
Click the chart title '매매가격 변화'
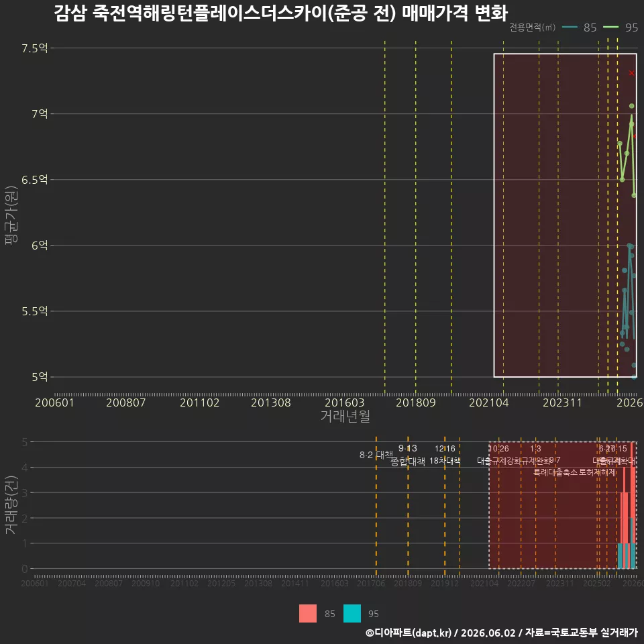[x=455, y=13]
